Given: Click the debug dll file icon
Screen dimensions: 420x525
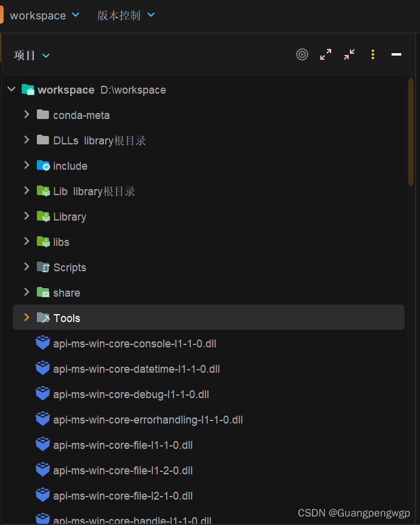Looking at the screenshot, I should 42,393.
